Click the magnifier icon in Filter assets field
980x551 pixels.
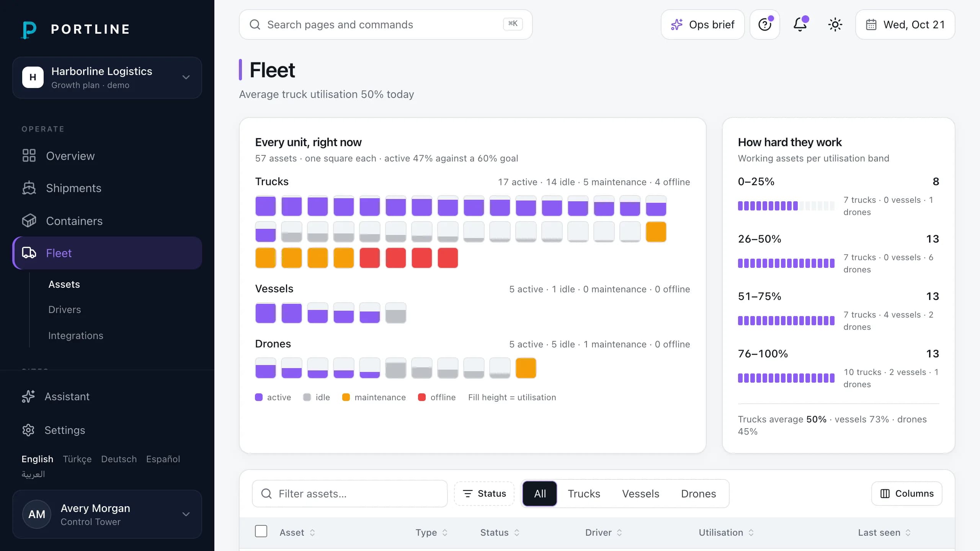point(266,494)
